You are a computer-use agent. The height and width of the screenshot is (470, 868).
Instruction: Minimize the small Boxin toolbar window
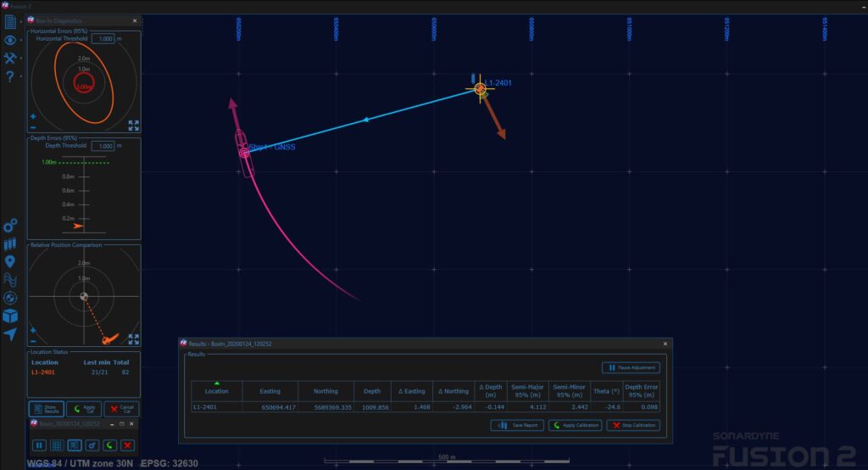tap(112, 424)
